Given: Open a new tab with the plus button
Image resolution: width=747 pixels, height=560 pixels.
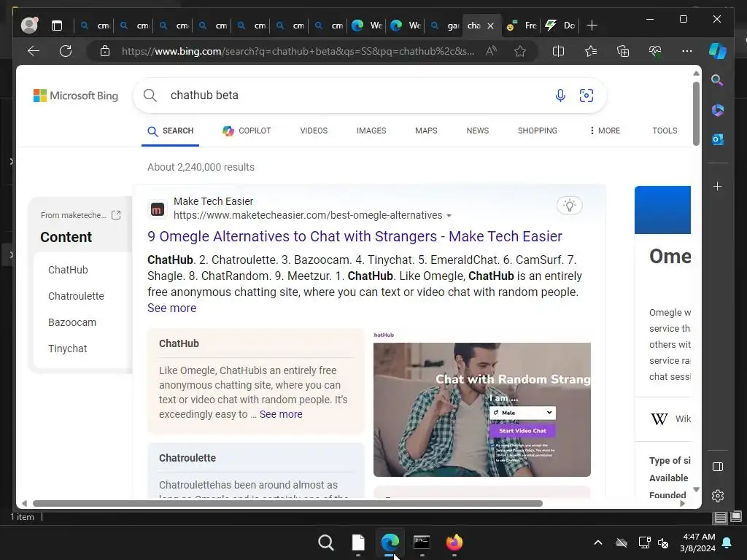Looking at the screenshot, I should pyautogui.click(x=592, y=26).
